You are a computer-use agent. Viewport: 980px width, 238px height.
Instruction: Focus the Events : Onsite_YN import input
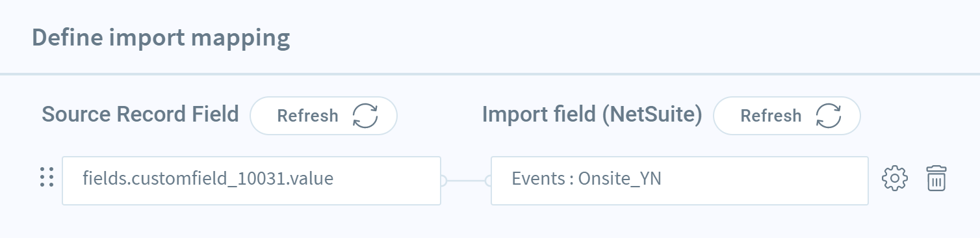click(680, 181)
